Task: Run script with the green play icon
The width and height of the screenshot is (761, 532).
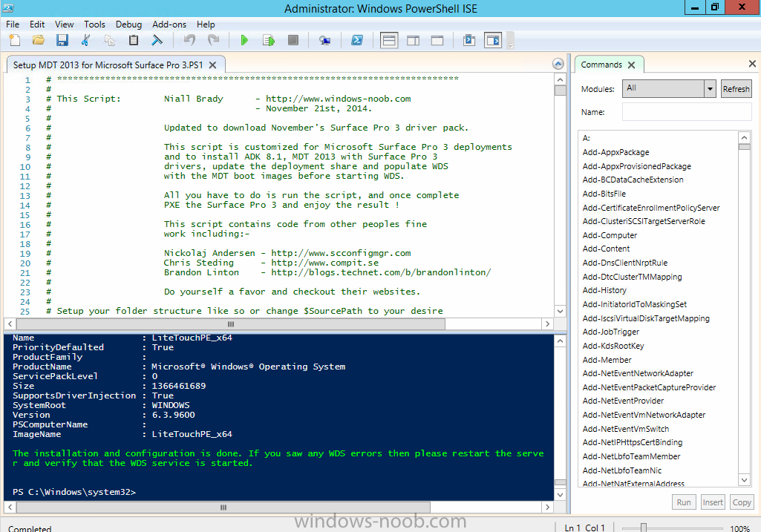Action: click(244, 40)
